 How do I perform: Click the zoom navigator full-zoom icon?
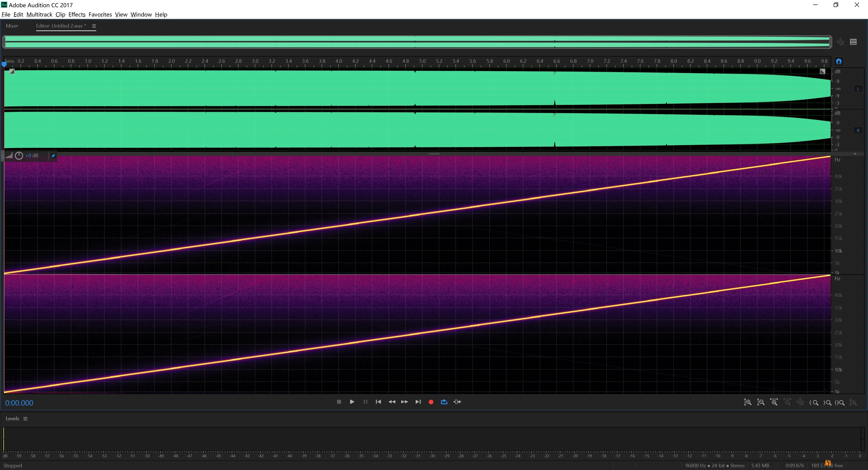tap(840, 42)
